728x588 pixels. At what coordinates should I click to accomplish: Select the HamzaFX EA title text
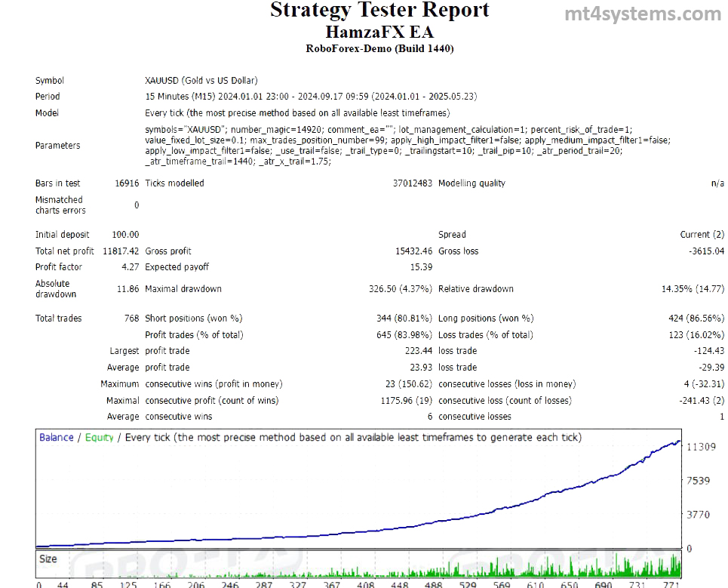pyautogui.click(x=379, y=32)
